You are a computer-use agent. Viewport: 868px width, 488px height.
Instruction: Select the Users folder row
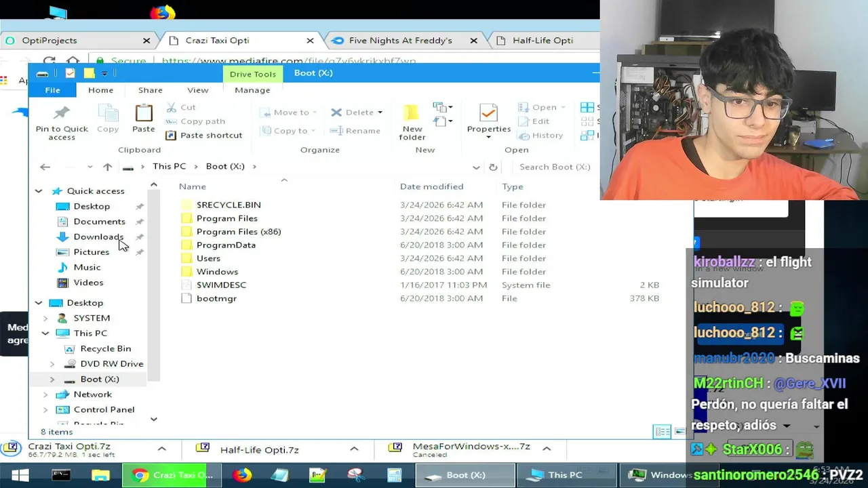(x=420, y=258)
